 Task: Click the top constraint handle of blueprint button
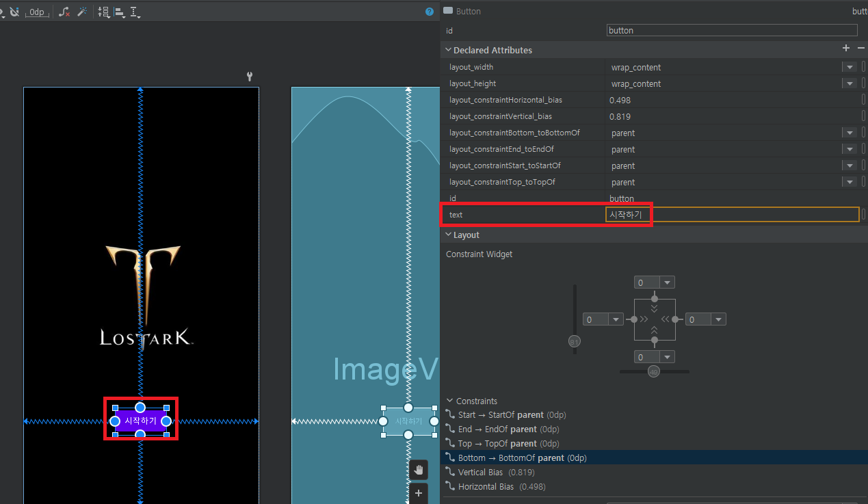[x=408, y=408]
